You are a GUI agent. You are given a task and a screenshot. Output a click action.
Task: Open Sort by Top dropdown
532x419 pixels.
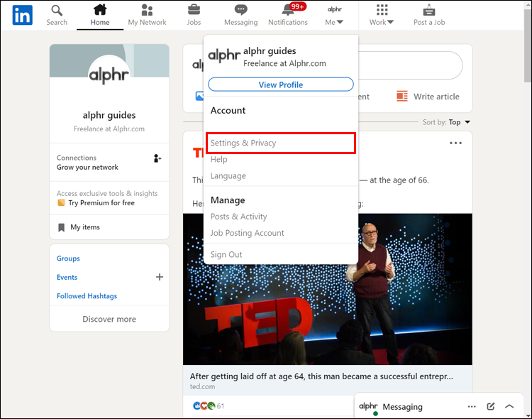[446, 122]
